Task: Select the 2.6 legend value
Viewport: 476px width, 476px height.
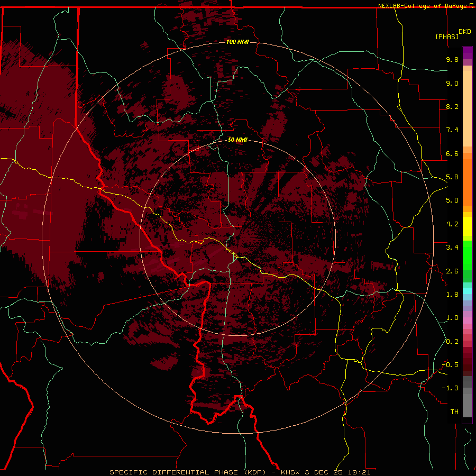Action: pos(452,271)
